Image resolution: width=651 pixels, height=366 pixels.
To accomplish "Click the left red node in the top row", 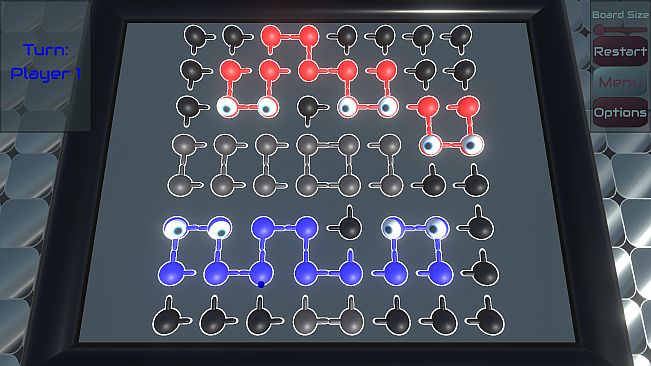I will tap(271, 36).
